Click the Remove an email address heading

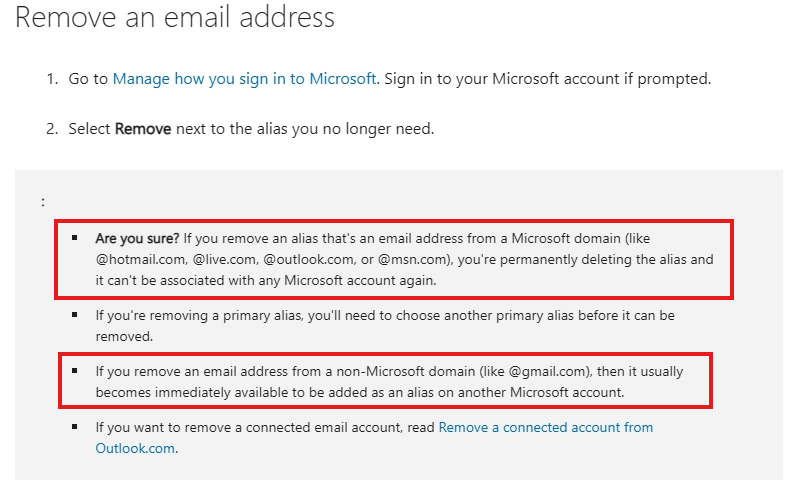coord(175,17)
